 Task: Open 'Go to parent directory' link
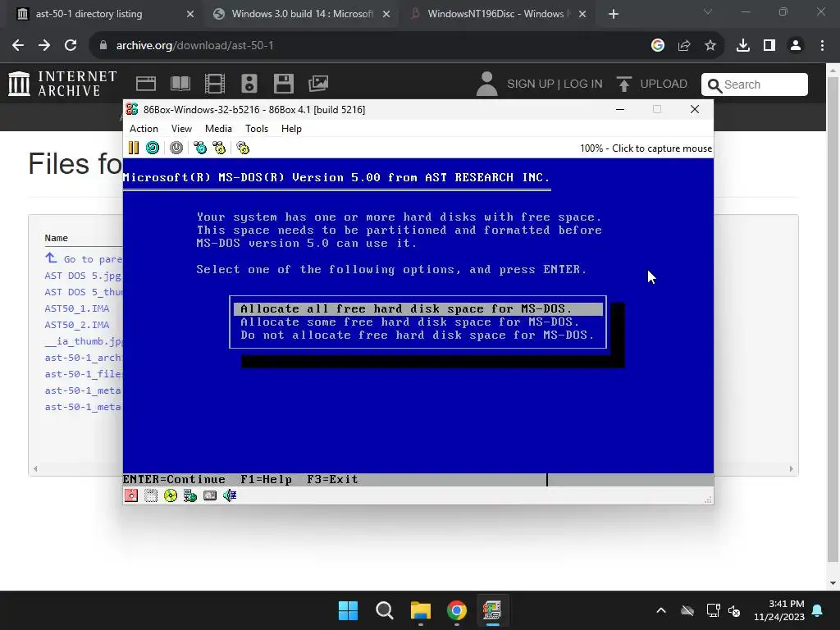(84, 259)
